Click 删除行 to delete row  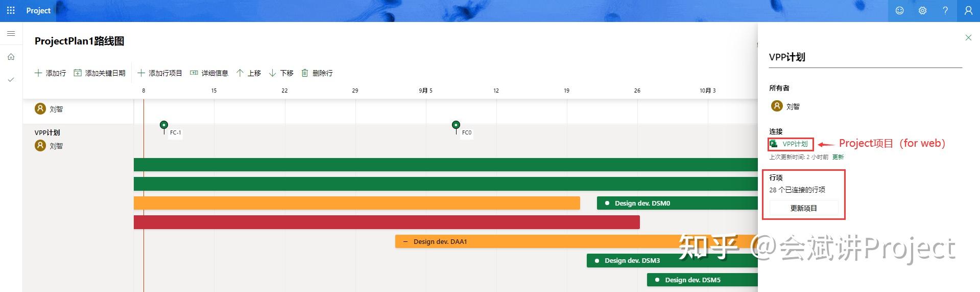click(317, 73)
